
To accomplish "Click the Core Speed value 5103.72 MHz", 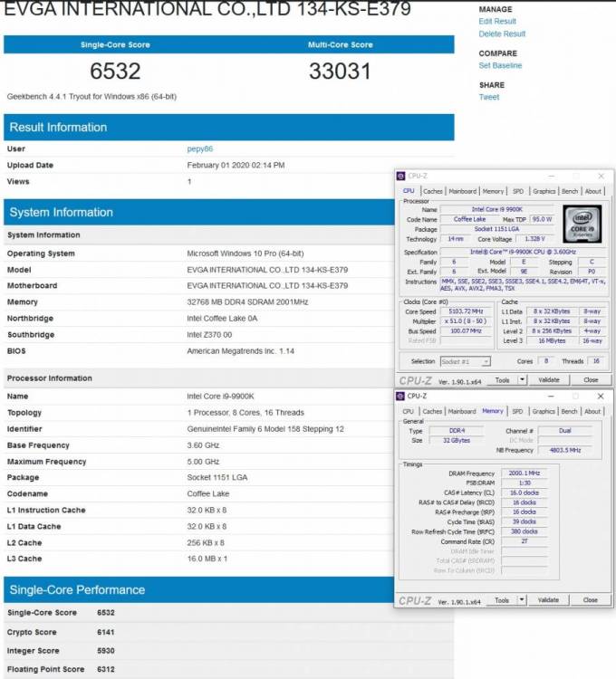I will pos(466,311).
